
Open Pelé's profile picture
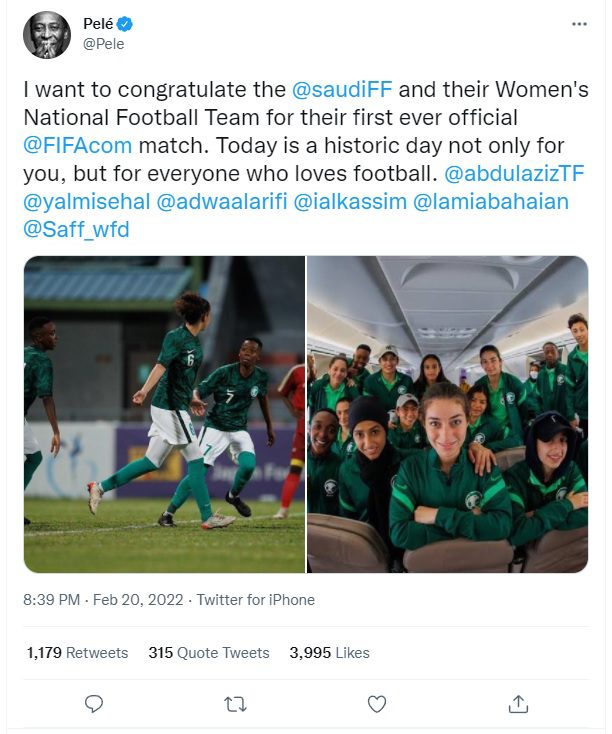tap(47, 35)
